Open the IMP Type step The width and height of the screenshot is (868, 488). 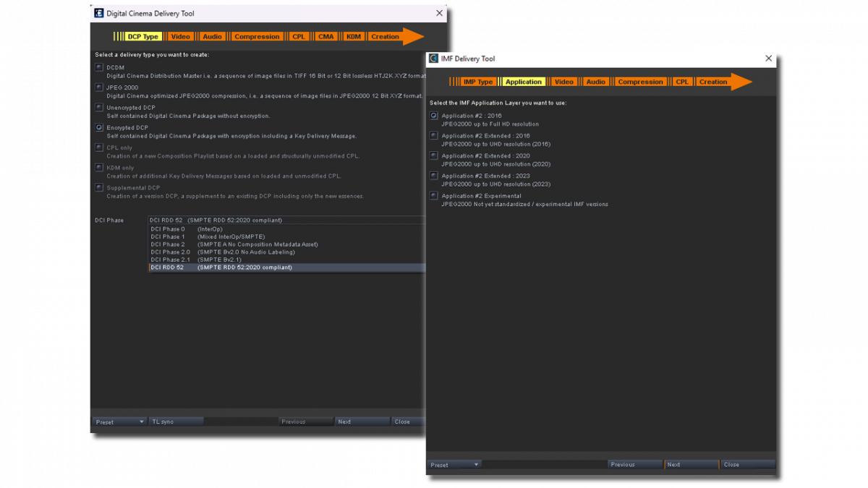coord(477,82)
